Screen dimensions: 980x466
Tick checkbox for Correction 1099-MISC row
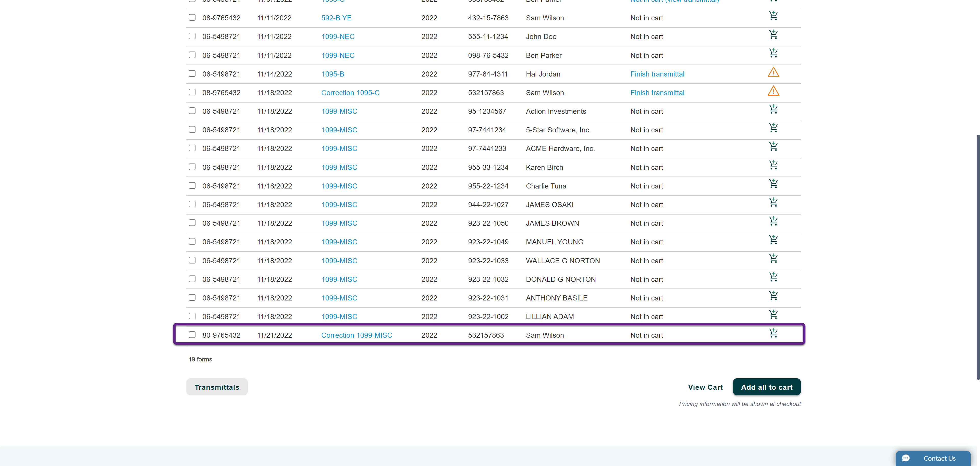(x=192, y=335)
